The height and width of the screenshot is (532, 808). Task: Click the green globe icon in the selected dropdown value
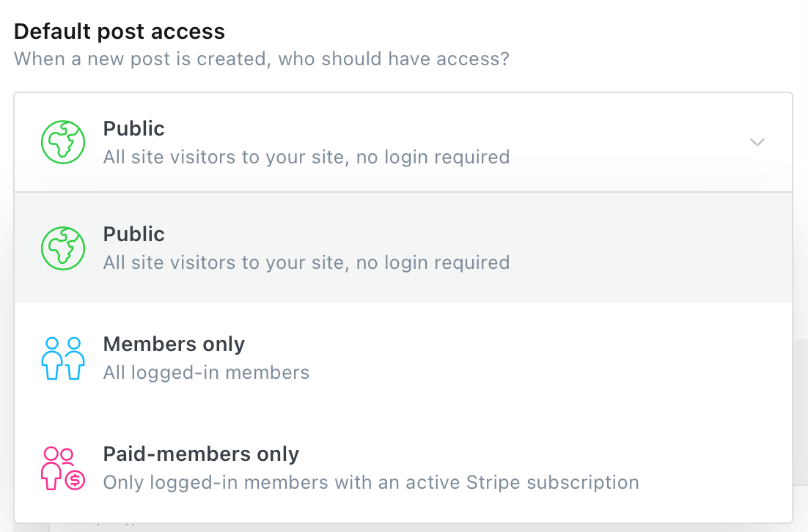coord(63,142)
